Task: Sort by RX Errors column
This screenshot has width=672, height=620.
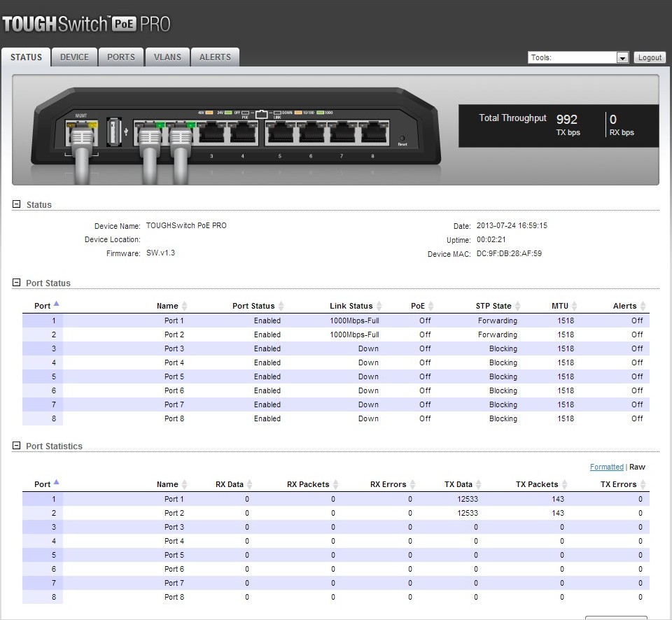Action: pos(393,484)
